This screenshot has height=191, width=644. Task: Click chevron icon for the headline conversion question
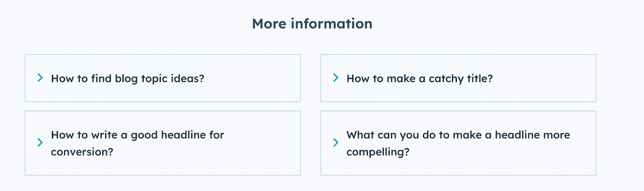(x=40, y=142)
